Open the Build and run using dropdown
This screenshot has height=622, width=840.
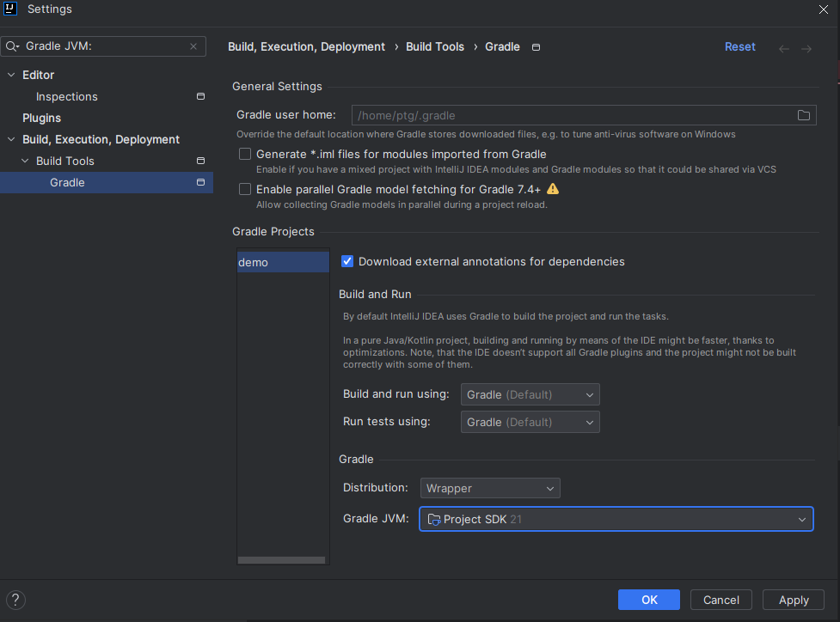[530, 394]
